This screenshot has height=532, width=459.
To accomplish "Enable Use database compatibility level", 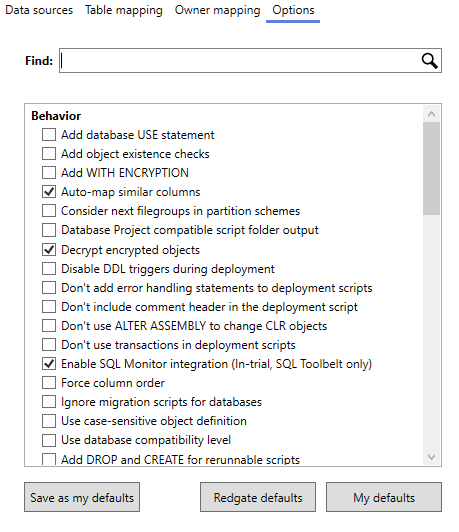I will tap(49, 440).
